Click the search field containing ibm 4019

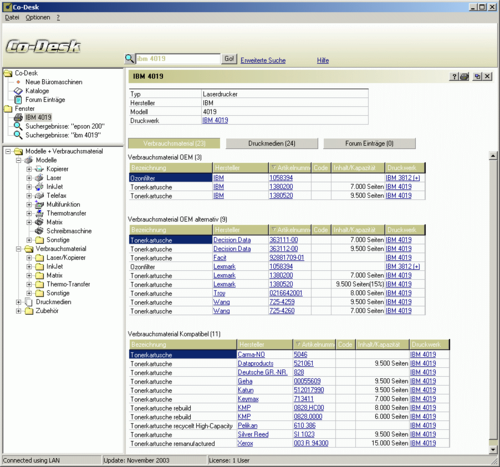point(178,59)
